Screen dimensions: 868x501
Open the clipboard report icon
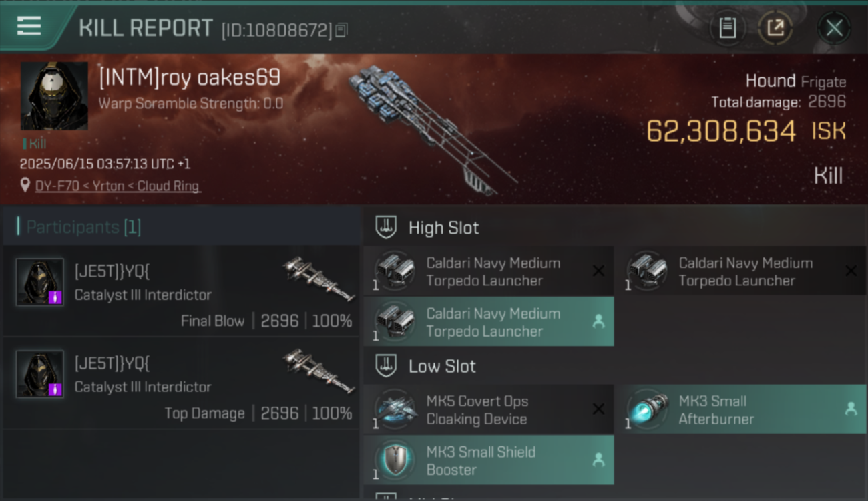727,28
